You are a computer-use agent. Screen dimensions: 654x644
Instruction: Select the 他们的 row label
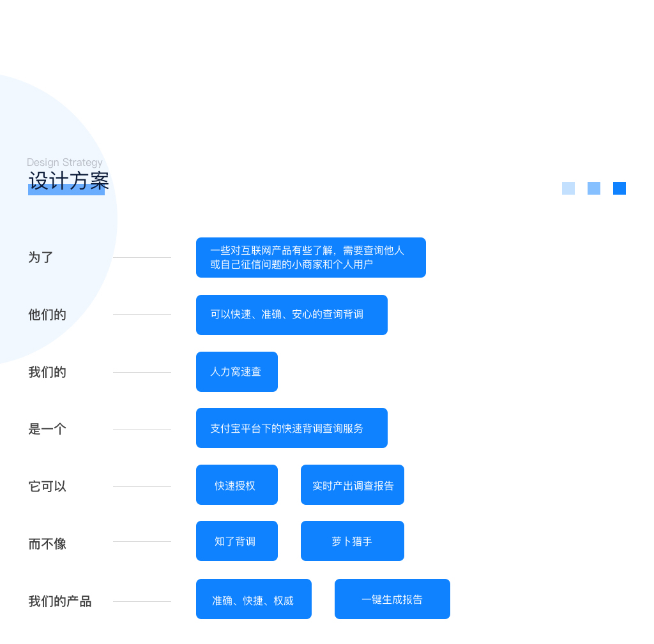click(x=47, y=315)
